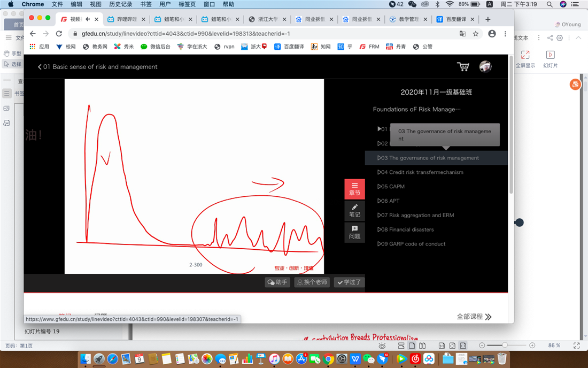The width and height of the screenshot is (588, 368).
Task: Open the 应用 apps bookmark
Action: (40, 47)
